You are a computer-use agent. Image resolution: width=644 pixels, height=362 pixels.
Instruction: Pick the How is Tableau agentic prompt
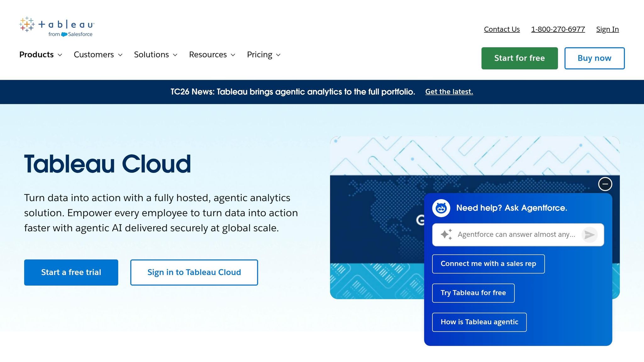(479, 322)
